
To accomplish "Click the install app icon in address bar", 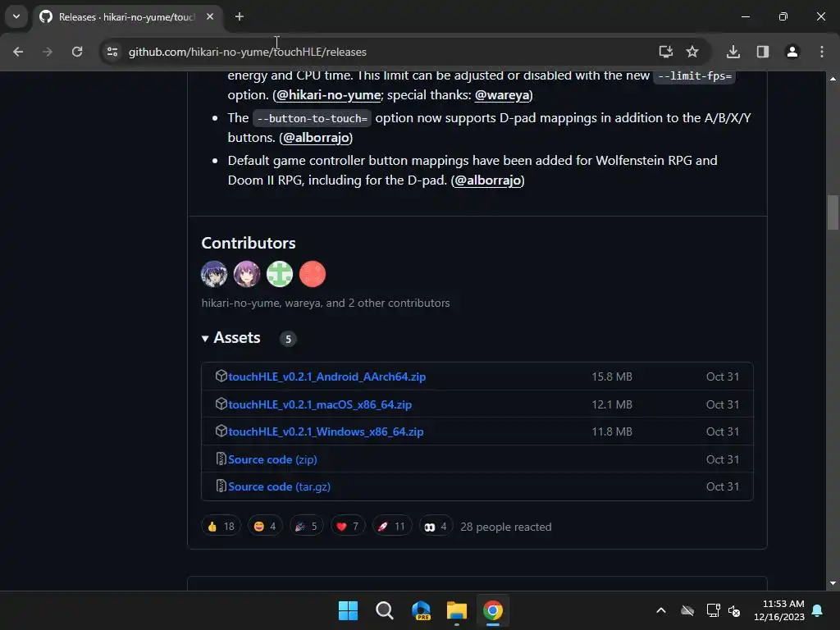I will coord(665,52).
